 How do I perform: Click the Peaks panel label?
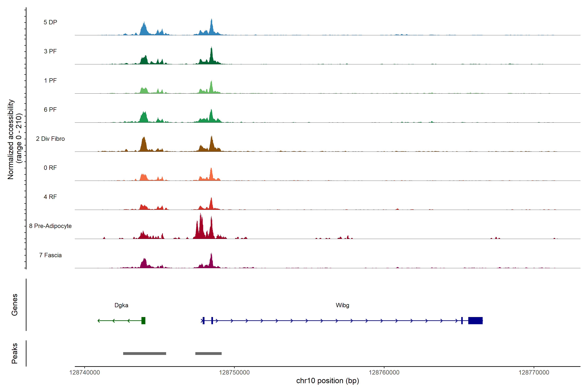[x=15, y=353]
